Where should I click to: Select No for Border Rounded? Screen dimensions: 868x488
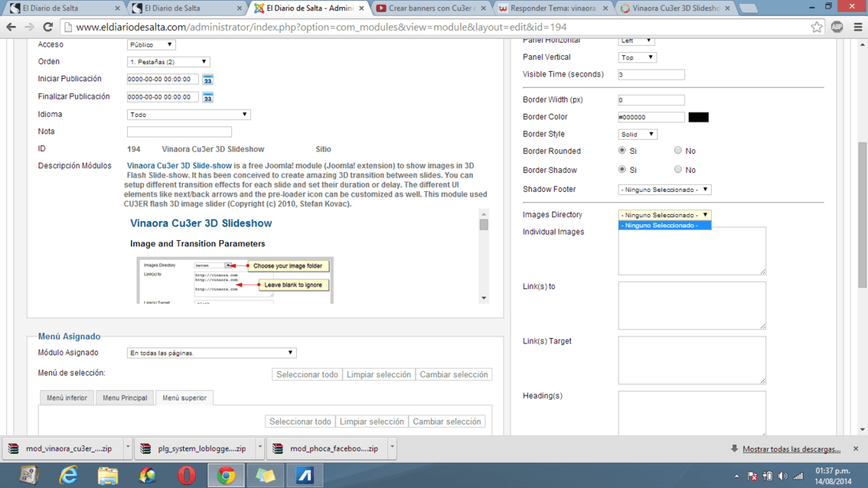678,150
